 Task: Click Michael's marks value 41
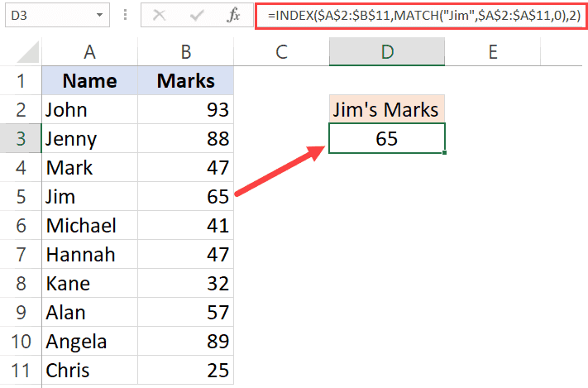185,225
